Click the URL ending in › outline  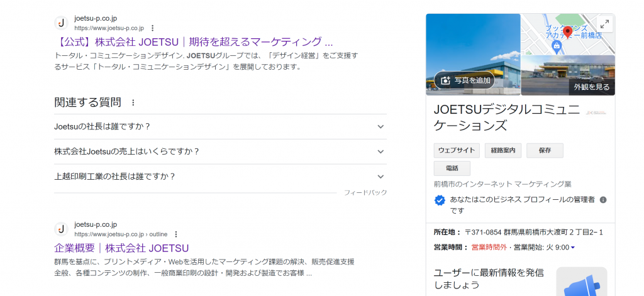pyautogui.click(x=121, y=234)
